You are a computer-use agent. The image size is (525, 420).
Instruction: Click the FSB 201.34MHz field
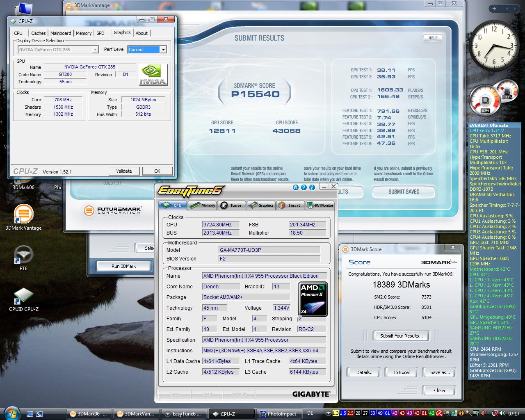pos(307,224)
